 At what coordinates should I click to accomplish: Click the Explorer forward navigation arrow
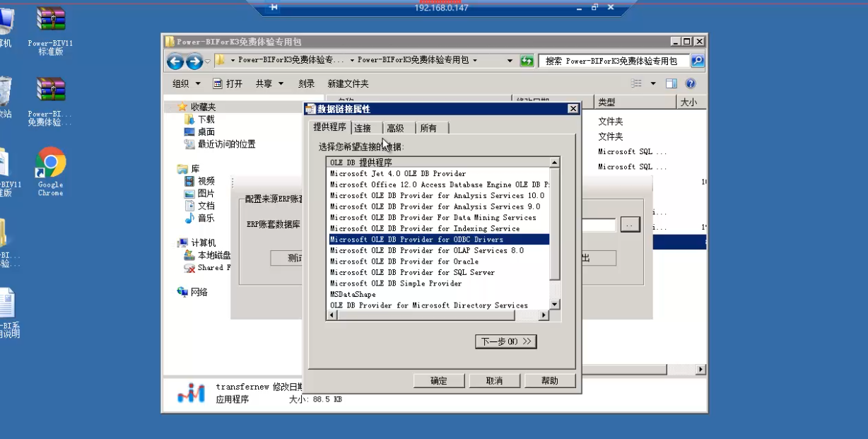194,62
